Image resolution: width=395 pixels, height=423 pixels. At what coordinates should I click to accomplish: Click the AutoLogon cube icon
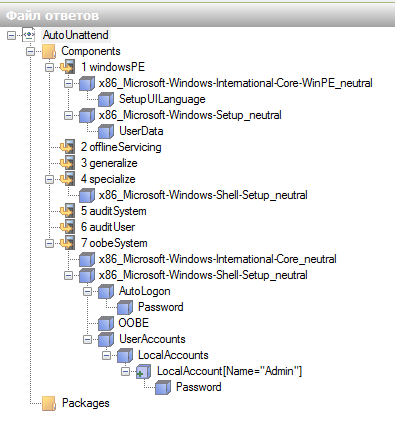coord(106,291)
